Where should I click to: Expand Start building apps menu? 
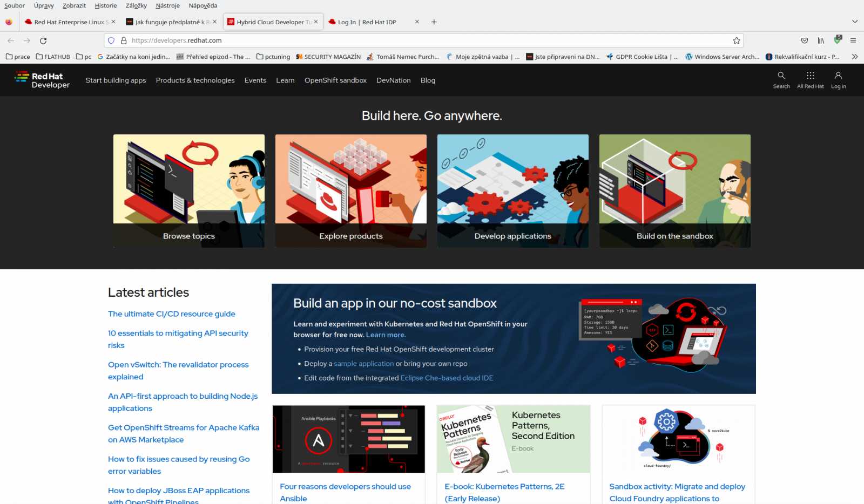[x=116, y=80]
